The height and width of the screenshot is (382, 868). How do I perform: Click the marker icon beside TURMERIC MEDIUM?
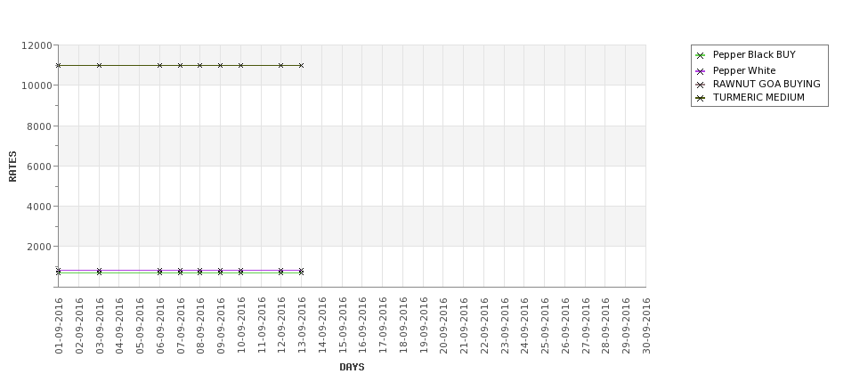click(701, 98)
